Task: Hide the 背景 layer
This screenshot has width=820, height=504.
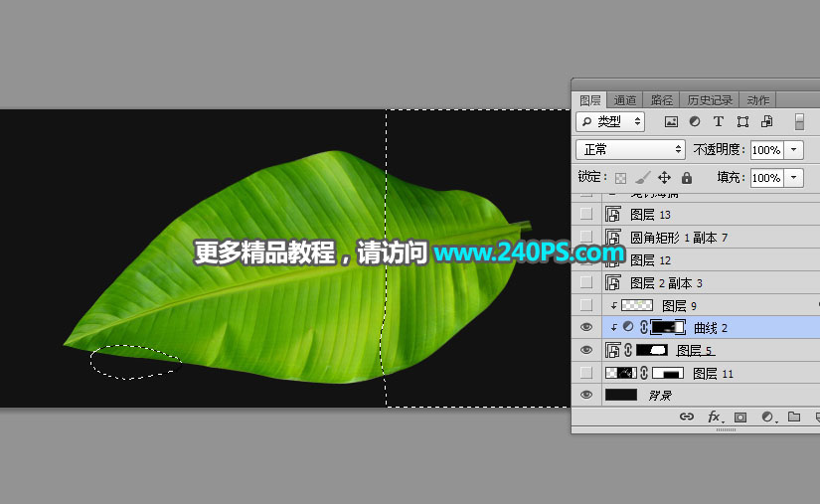Action: [x=586, y=395]
